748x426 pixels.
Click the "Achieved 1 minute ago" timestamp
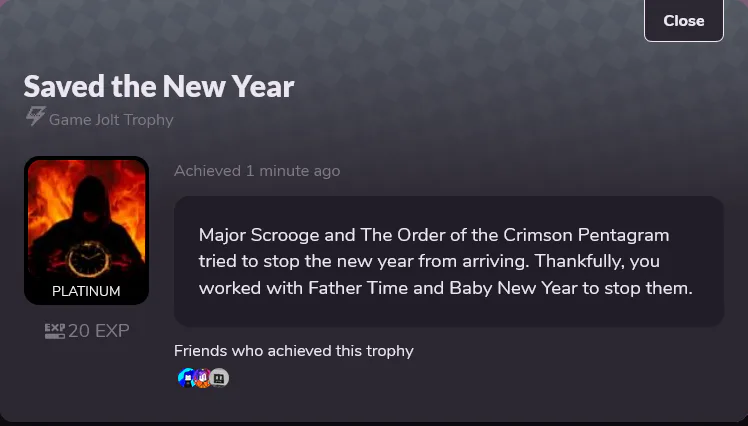257,171
